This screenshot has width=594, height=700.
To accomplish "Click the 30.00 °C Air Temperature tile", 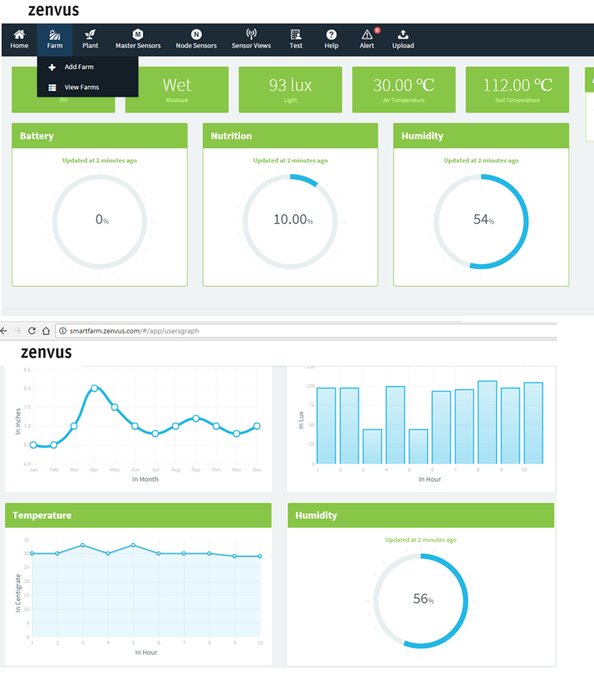I will (403, 89).
